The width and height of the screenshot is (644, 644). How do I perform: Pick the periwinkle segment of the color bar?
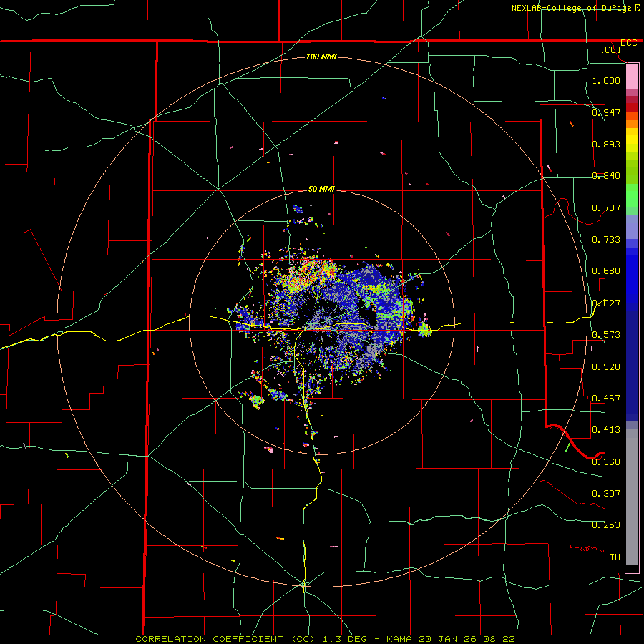pyautogui.click(x=632, y=227)
